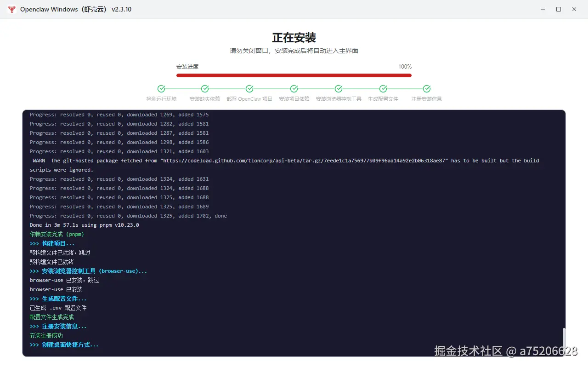Viewport: 588px width, 368px height.
Task: Click the window title 'Openclaw Windows (虾壳云) v2.3.10'
Action: click(76, 9)
